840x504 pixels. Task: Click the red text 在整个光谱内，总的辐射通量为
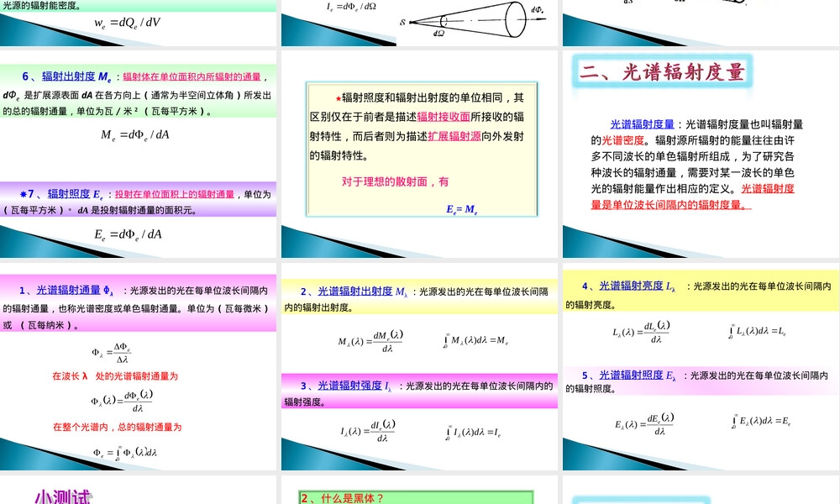pos(118,427)
